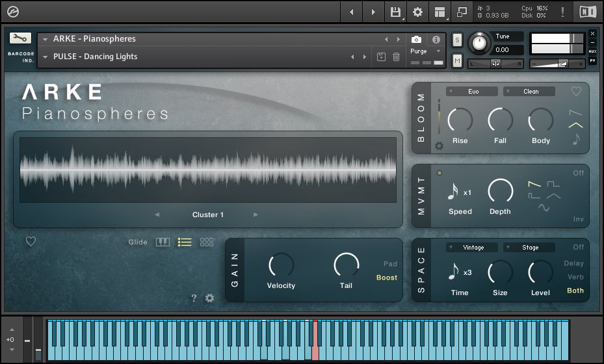Open the Clean Bloom dropdown
Image resolution: width=604 pixels, height=364 pixels.
pos(529,91)
